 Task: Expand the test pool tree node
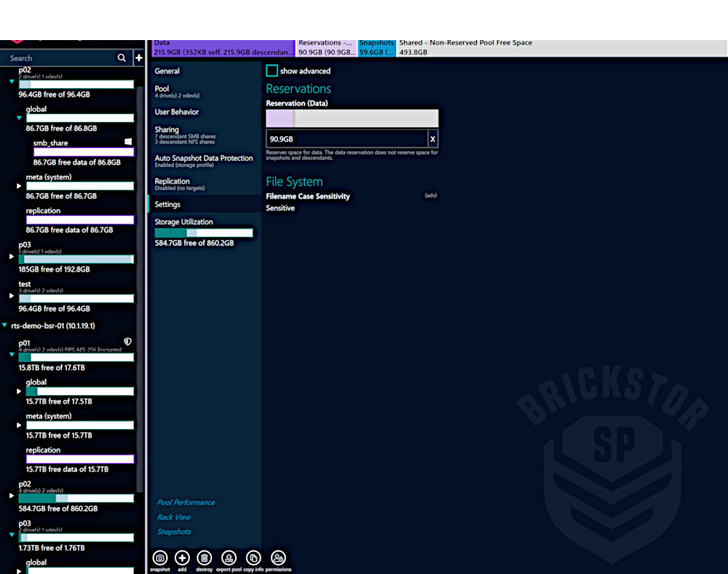tap(12, 296)
